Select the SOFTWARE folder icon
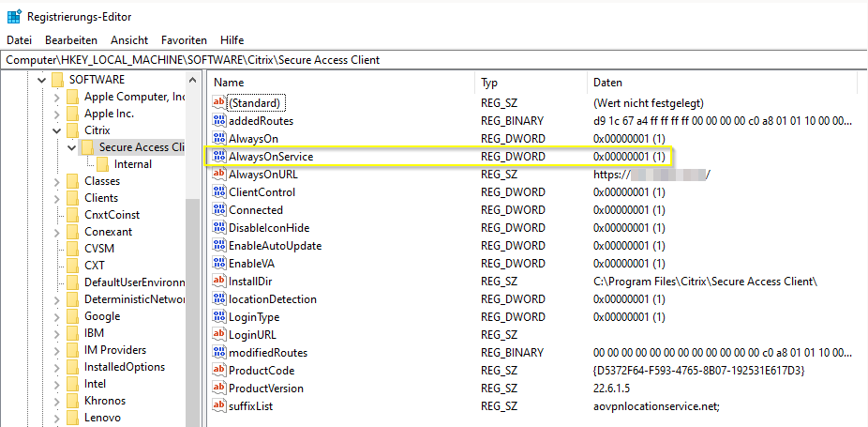 [x=57, y=80]
